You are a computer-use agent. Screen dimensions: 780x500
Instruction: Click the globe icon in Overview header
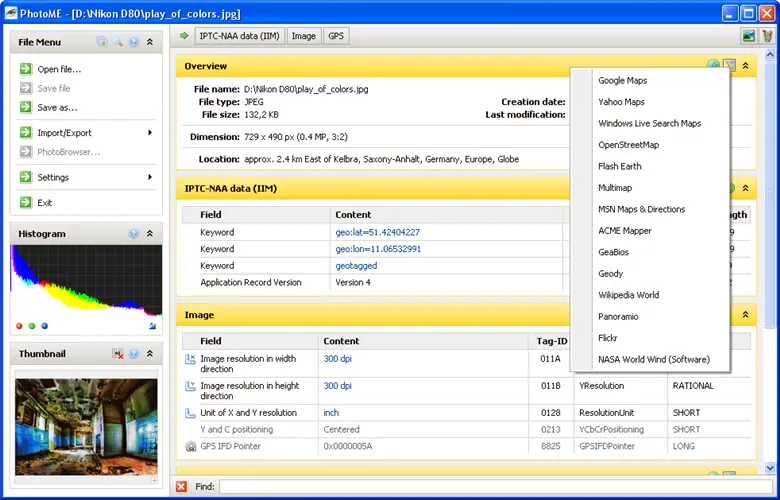(713, 65)
